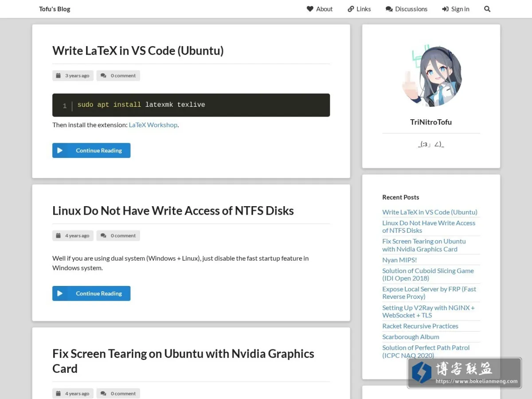The image size is (532, 399).
Task: Click the "sudo apt install latexmk texlive" code line
Action: click(141, 105)
